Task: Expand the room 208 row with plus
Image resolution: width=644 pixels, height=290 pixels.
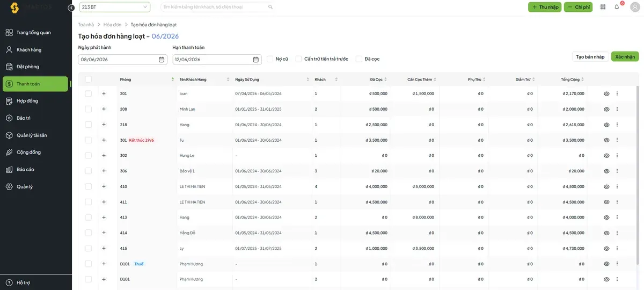Action: coord(104,109)
